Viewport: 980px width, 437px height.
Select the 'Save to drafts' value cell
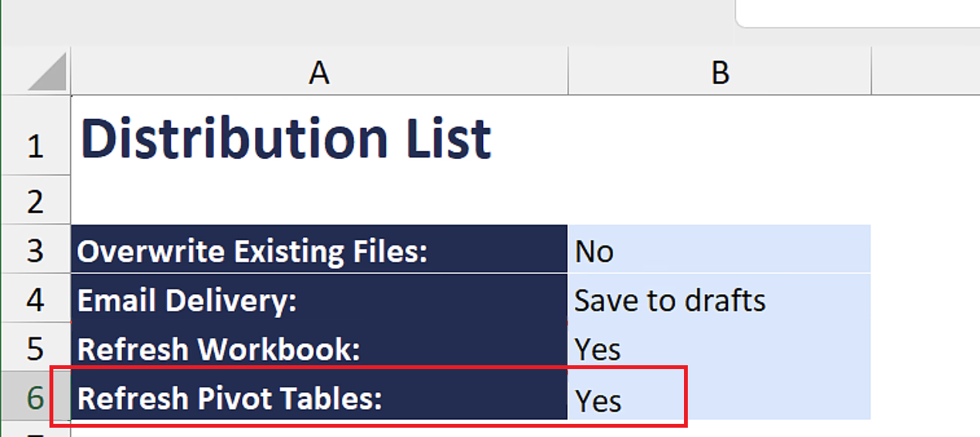tap(720, 298)
